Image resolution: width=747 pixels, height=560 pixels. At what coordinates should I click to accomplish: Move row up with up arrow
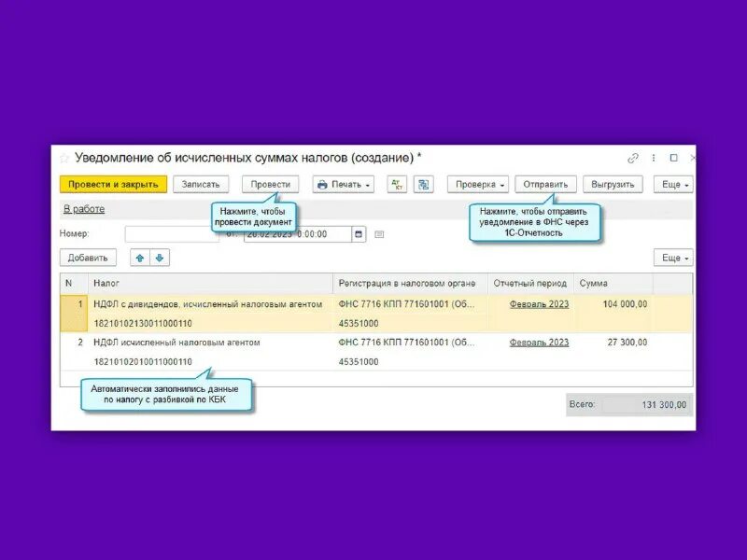coord(140,258)
